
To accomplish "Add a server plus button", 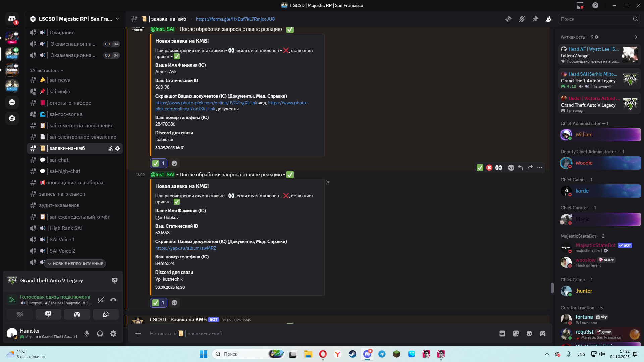I will (12, 102).
